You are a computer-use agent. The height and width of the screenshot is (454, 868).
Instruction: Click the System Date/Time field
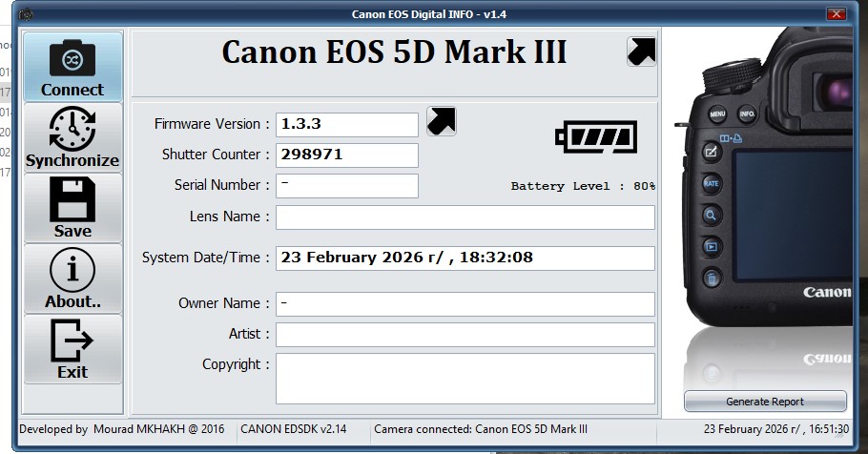465,258
